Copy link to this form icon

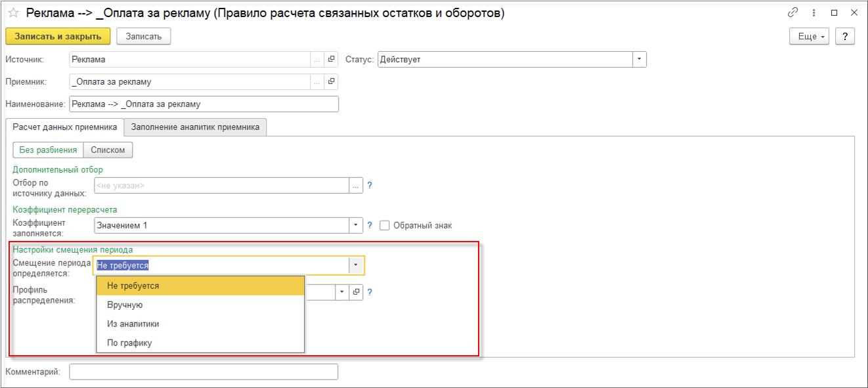pyautogui.click(x=792, y=12)
